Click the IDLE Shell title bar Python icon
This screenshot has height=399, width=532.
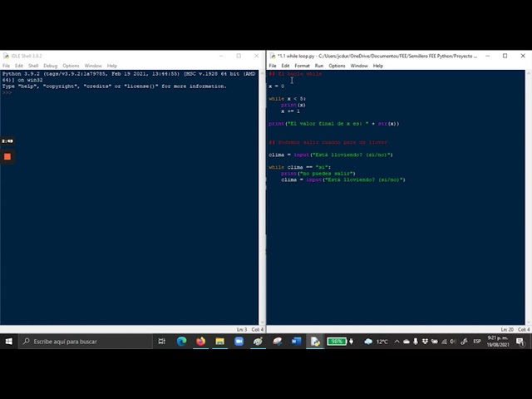(x=6, y=56)
